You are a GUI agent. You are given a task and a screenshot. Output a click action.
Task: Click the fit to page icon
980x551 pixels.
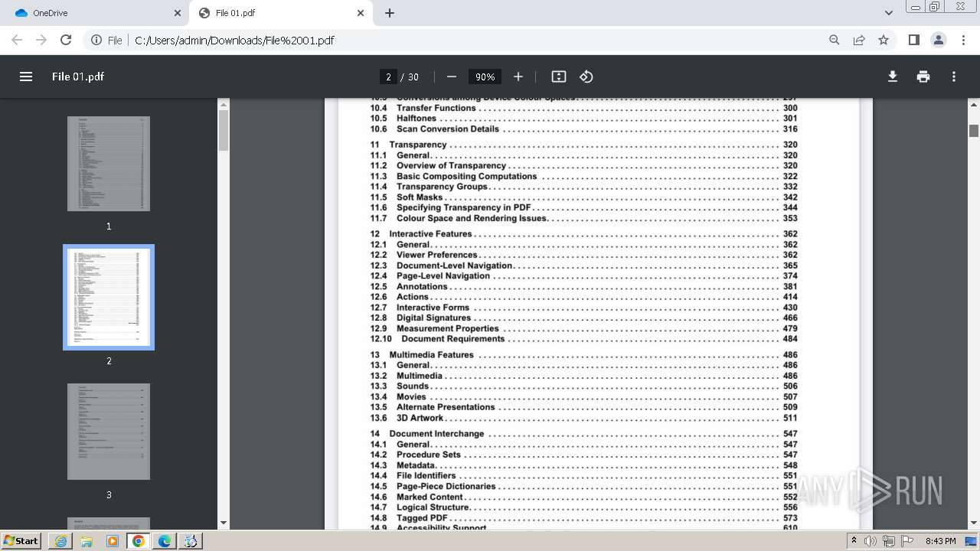(559, 77)
